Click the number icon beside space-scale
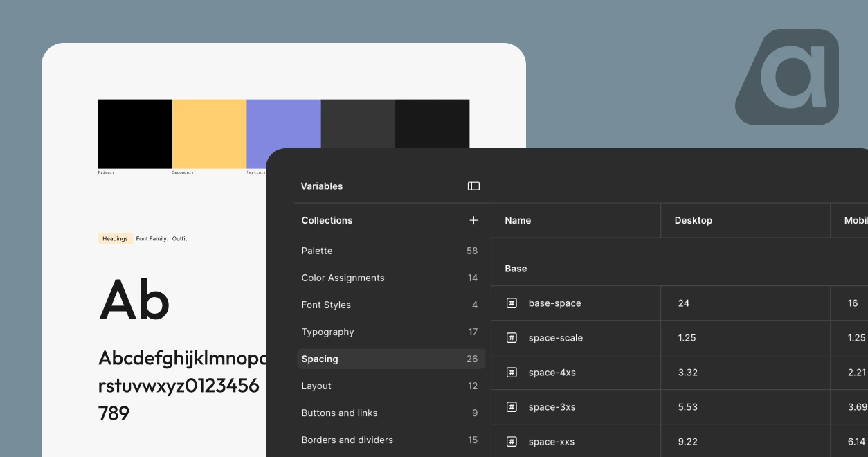 [512, 338]
